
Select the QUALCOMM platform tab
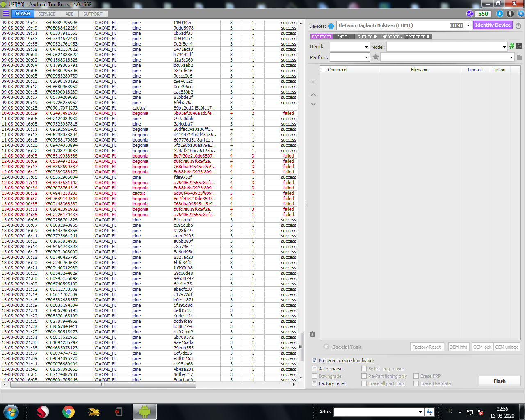[x=367, y=37]
